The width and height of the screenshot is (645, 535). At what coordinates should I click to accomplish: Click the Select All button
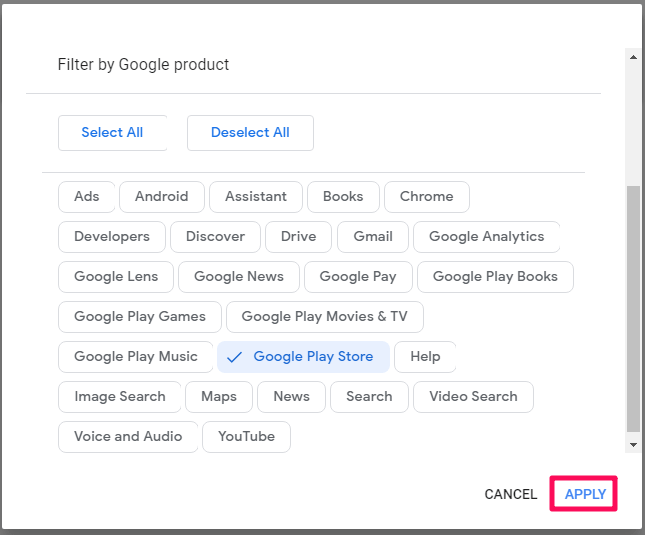112,132
